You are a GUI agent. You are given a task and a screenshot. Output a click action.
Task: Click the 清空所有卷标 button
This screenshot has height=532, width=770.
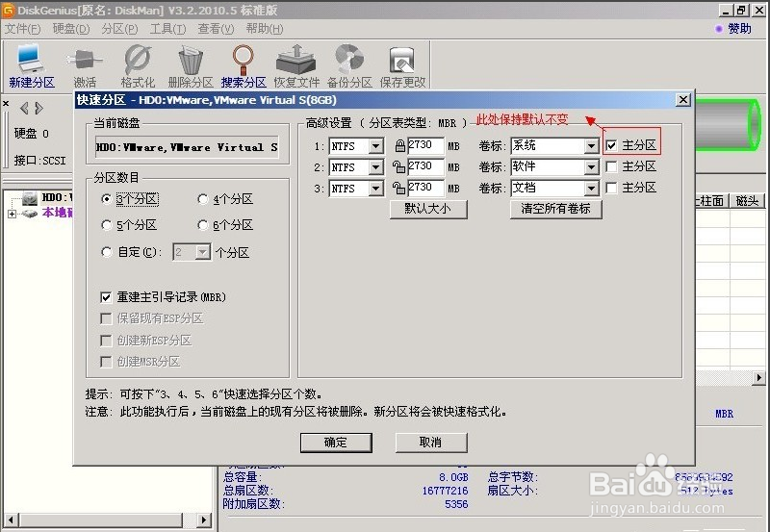pos(556,209)
